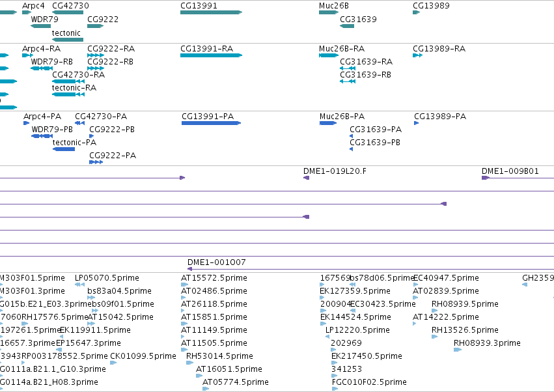The width and height of the screenshot is (554, 392).
Task: Select the CG9222-RA transcript label
Action: [x=111, y=48]
